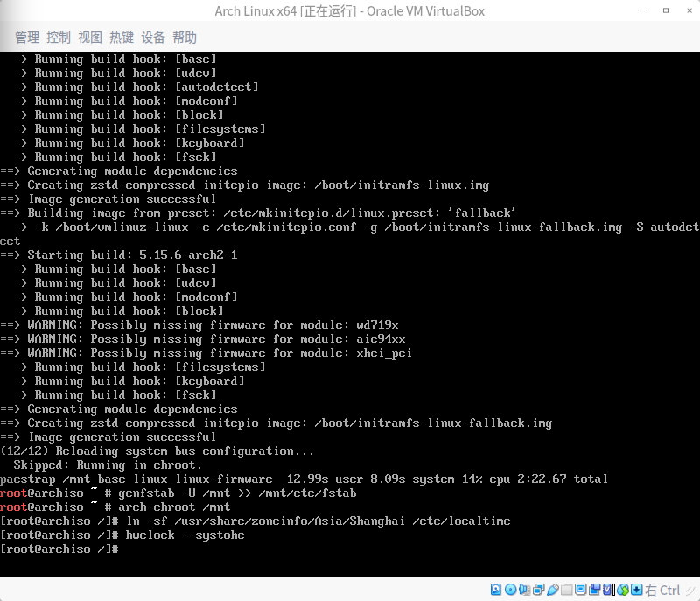The height and width of the screenshot is (601, 700).
Task: Open the 设备 menu
Action: tap(153, 38)
